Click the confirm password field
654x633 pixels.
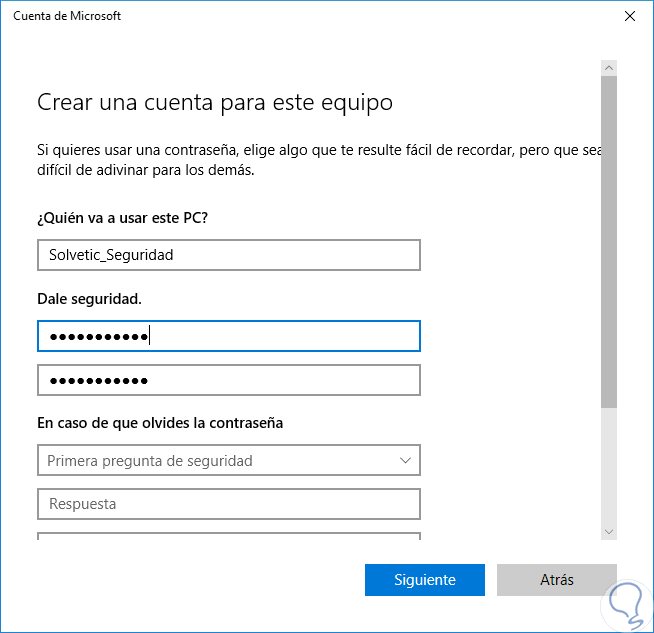228,381
